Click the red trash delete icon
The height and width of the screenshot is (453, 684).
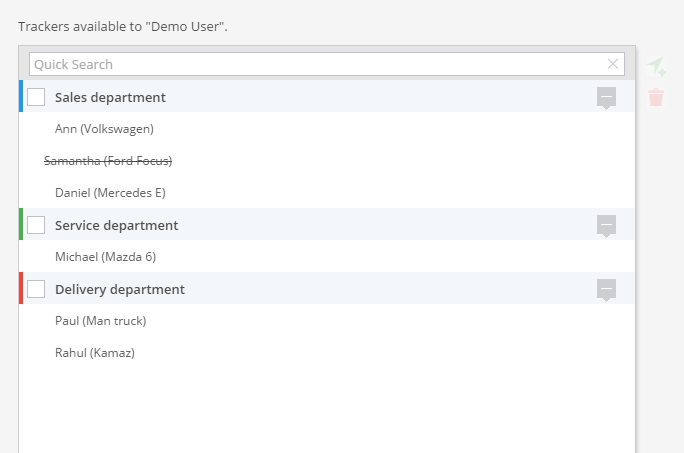[x=656, y=97]
